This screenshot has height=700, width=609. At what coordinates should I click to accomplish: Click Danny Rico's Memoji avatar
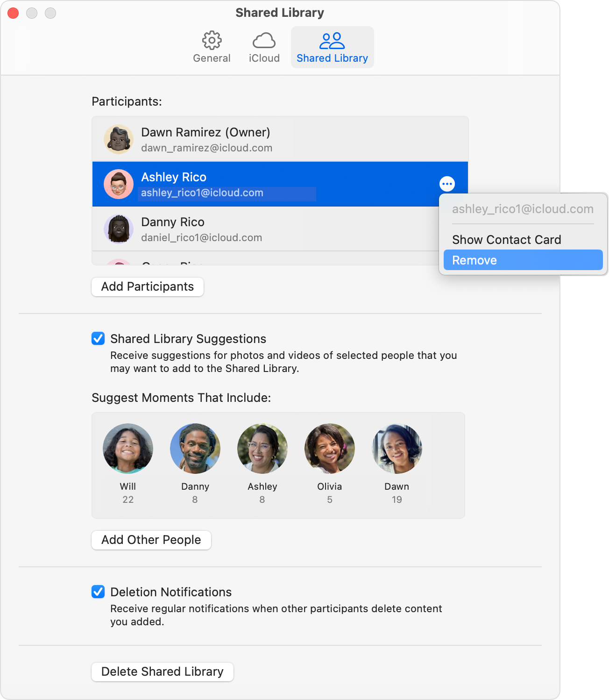click(x=119, y=229)
